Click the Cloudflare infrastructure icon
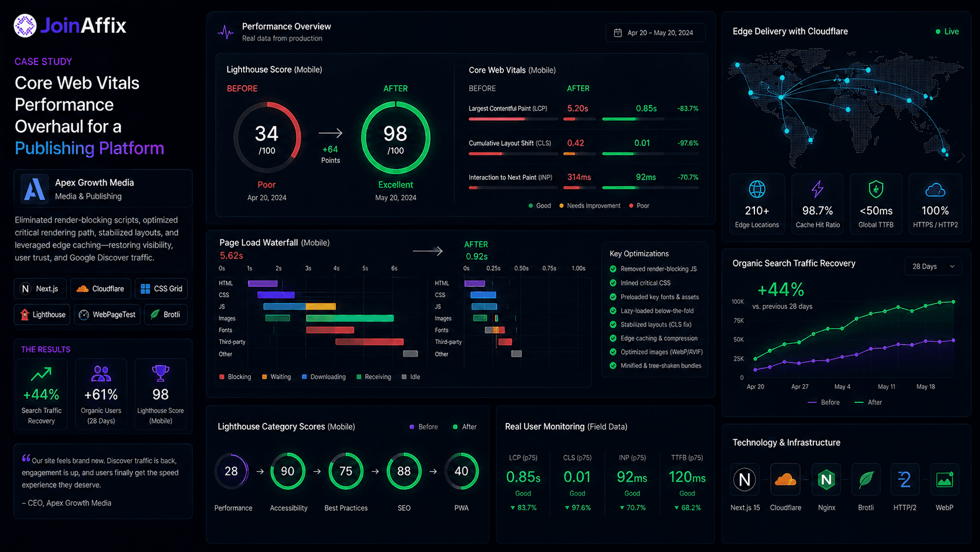Image resolution: width=980 pixels, height=552 pixels. click(x=785, y=479)
